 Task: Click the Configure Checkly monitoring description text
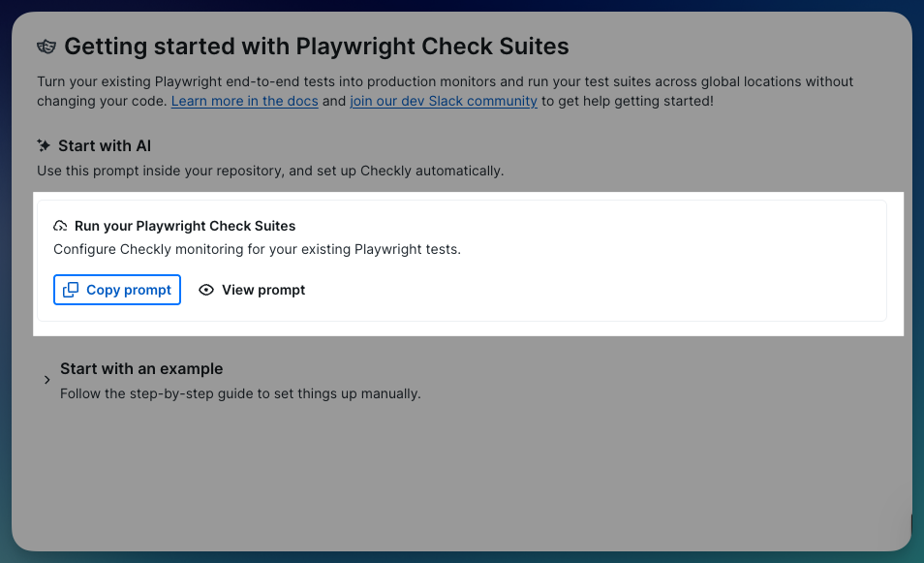(257, 249)
